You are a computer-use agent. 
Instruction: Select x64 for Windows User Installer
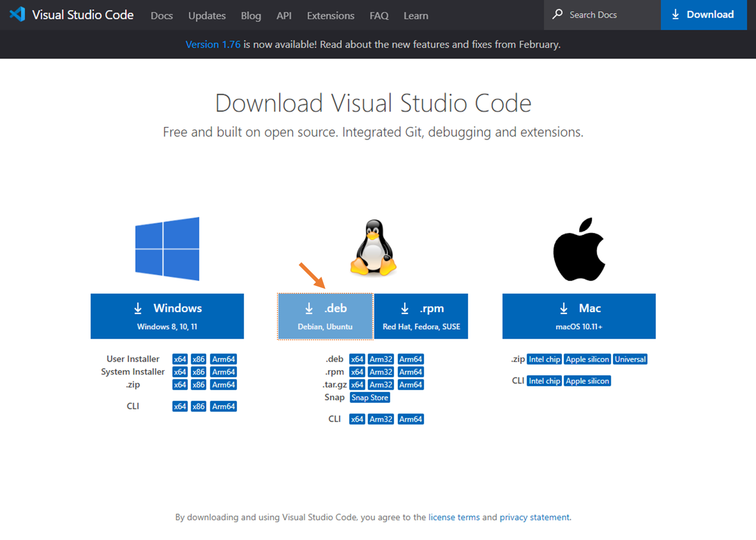[180, 359]
